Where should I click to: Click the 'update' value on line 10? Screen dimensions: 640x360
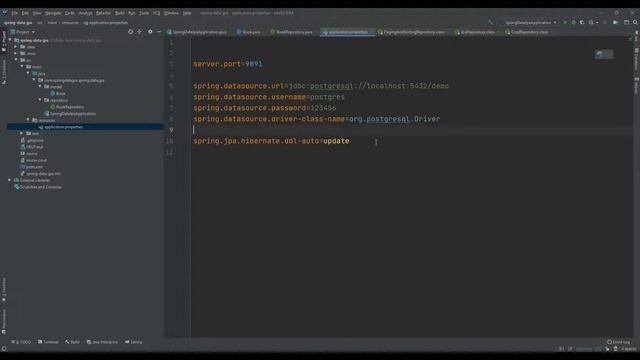pos(336,141)
